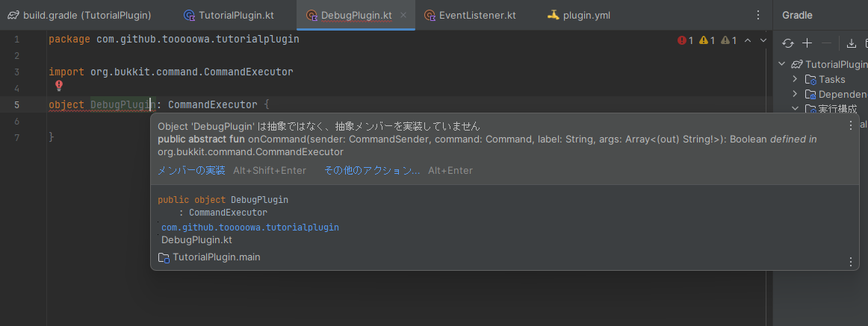Click the red quick-fix lightbulb
Screen dimensions: 868x326
point(59,85)
